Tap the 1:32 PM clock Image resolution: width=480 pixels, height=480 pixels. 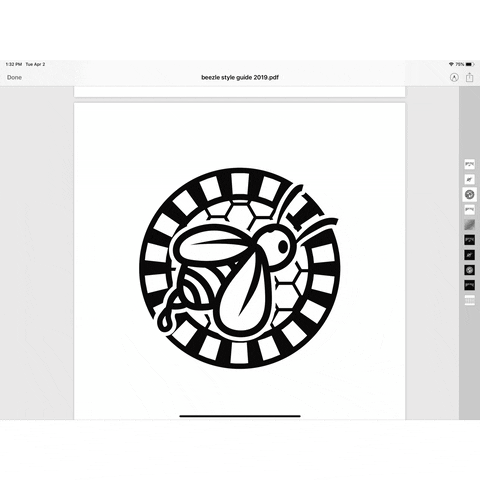(14, 64)
